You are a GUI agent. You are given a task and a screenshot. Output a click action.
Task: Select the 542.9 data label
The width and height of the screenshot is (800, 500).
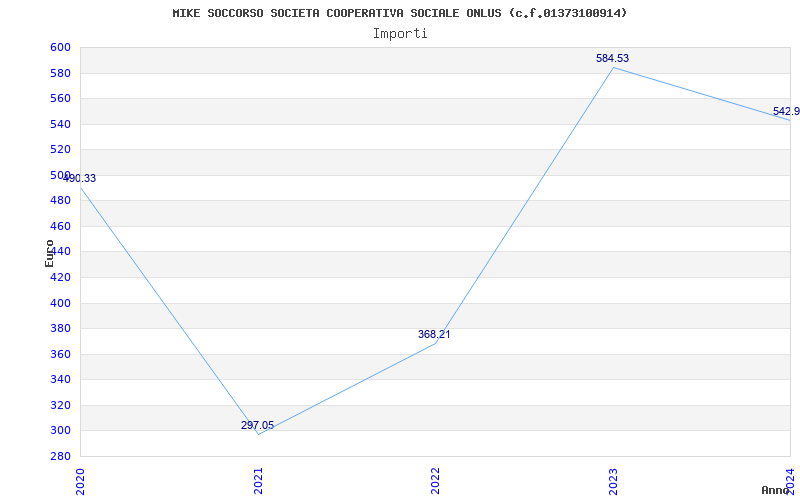click(x=786, y=111)
